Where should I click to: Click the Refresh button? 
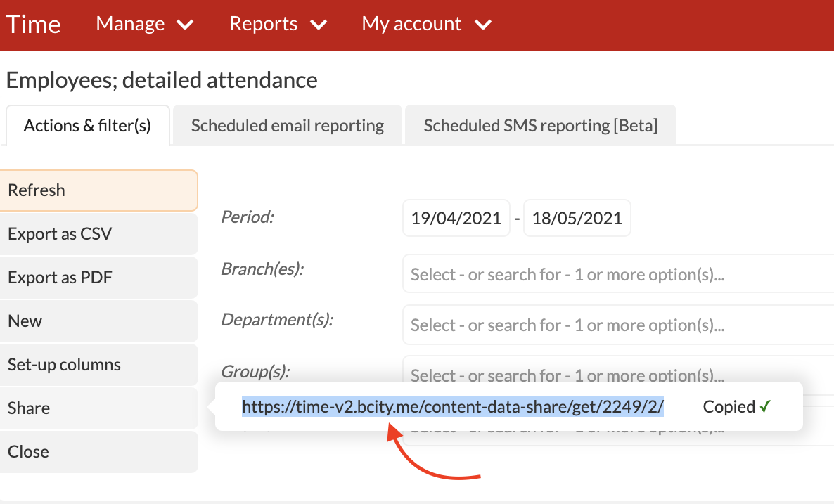[x=98, y=190]
